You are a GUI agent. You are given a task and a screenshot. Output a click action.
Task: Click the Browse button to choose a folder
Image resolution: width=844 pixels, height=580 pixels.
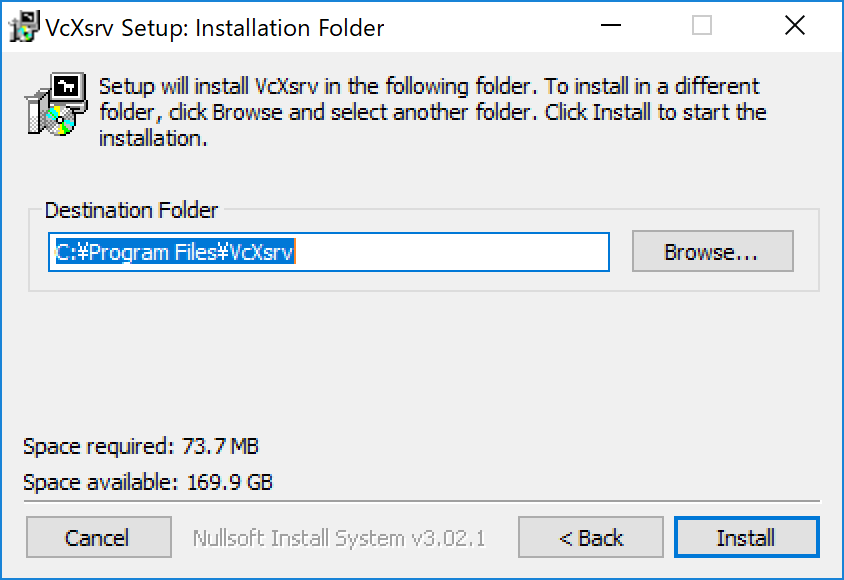click(x=712, y=252)
